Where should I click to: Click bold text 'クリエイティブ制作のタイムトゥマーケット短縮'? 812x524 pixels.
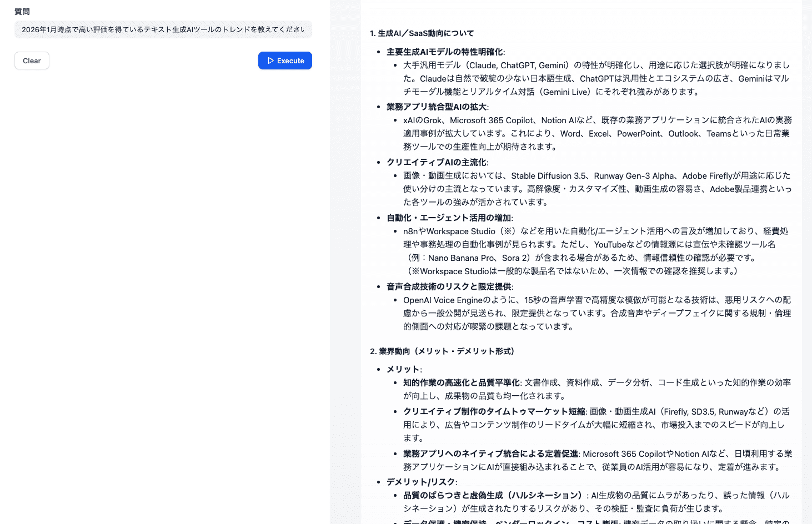pyautogui.click(x=494, y=411)
